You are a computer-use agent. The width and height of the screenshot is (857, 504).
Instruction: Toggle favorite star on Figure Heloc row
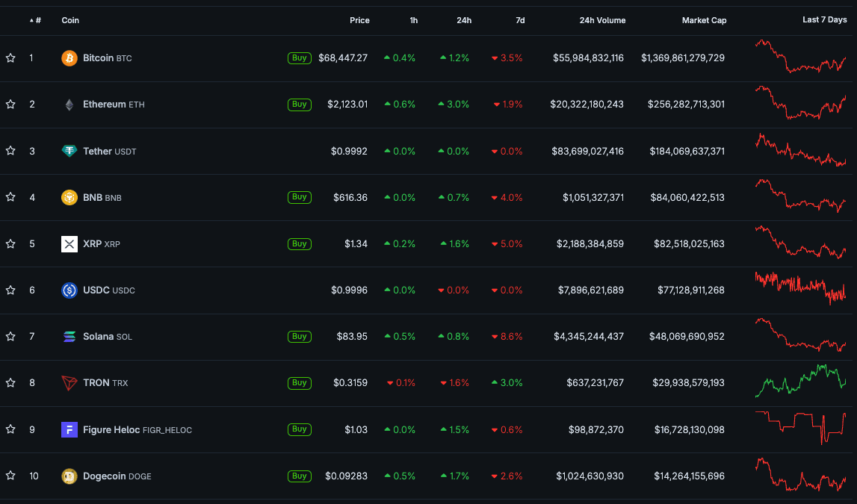(x=10, y=429)
